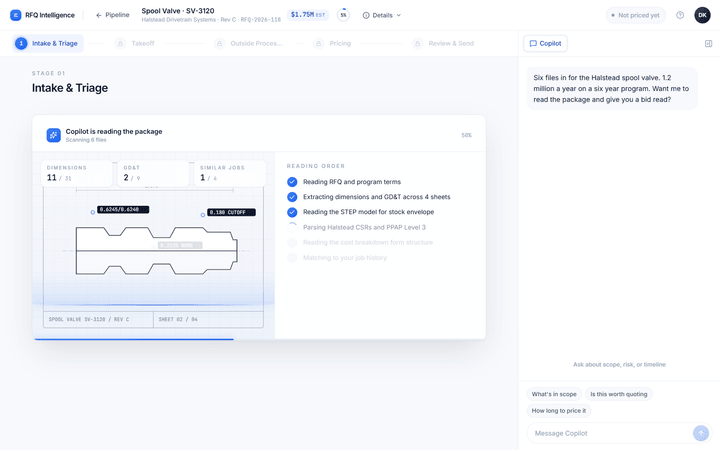Select the locked Pricing stage tab
Image resolution: width=720 pixels, height=450 pixels.
point(332,43)
